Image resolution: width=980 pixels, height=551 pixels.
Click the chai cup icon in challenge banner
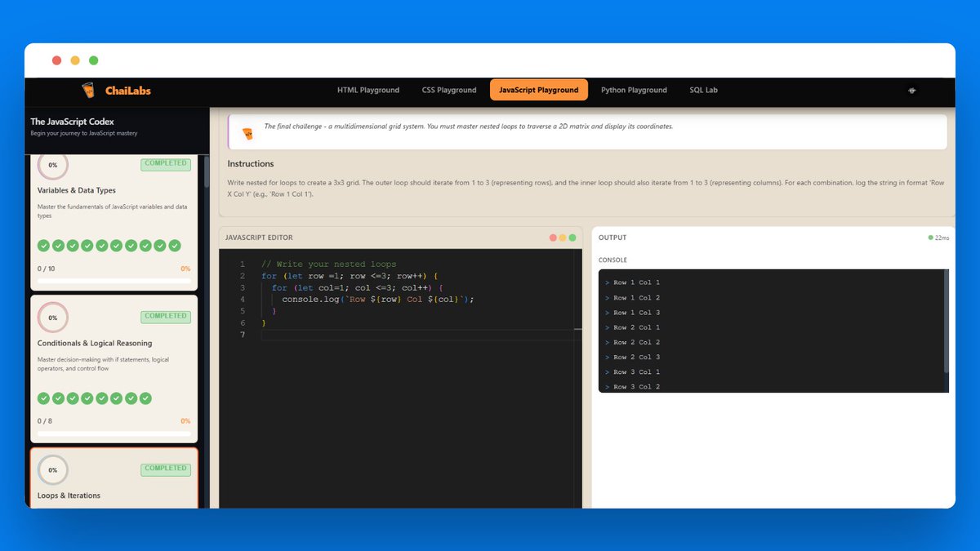(247, 133)
